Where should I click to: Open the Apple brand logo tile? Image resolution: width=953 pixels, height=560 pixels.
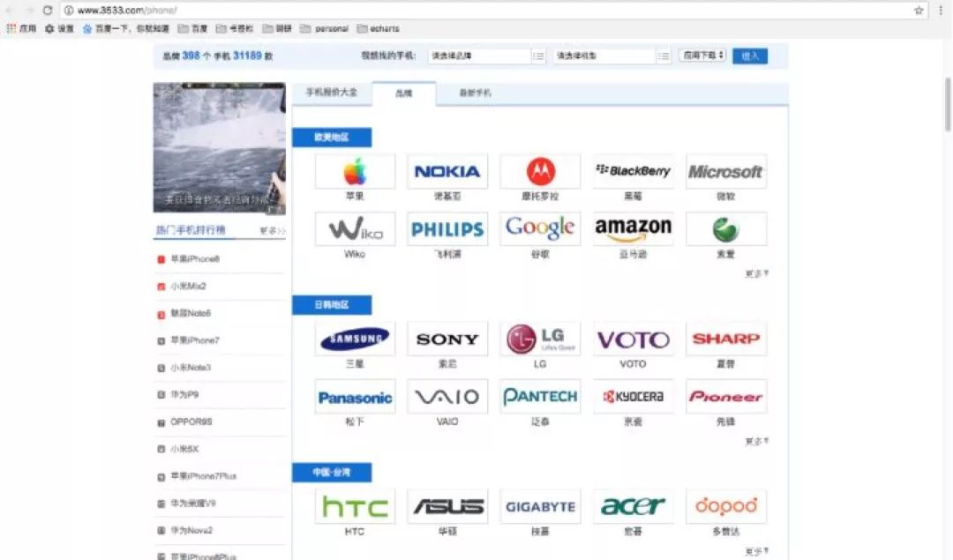pos(355,171)
